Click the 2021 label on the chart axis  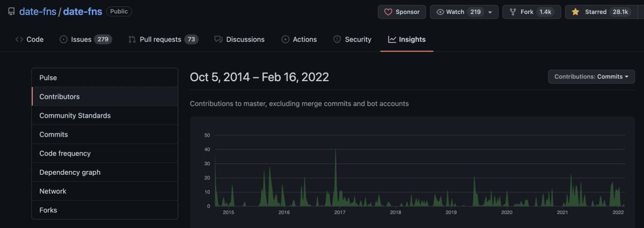(562, 212)
